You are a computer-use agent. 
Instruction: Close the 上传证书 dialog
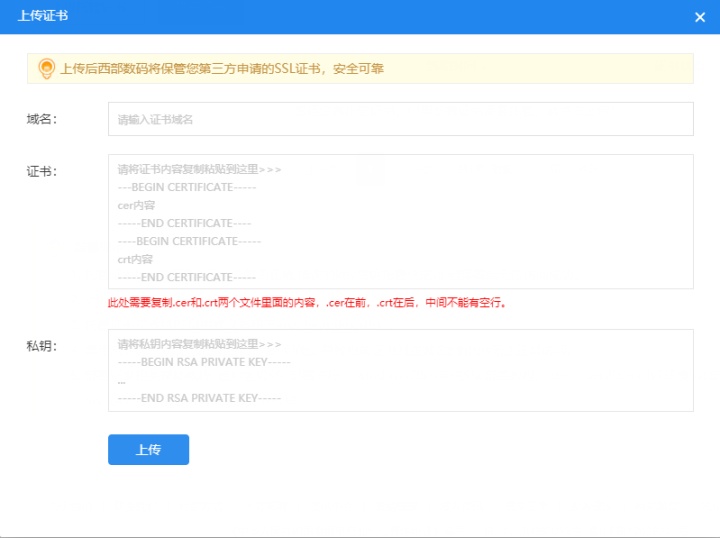700,17
